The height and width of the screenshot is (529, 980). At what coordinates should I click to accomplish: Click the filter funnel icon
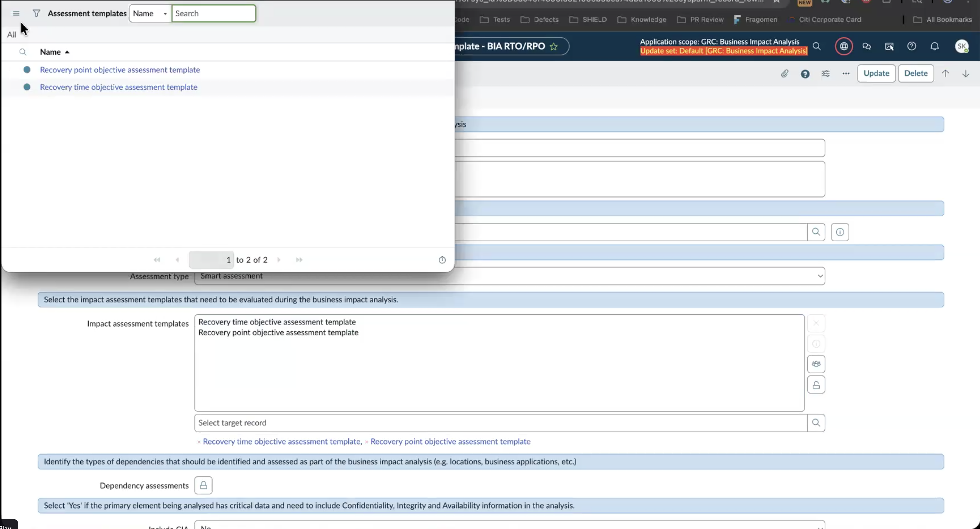point(36,14)
